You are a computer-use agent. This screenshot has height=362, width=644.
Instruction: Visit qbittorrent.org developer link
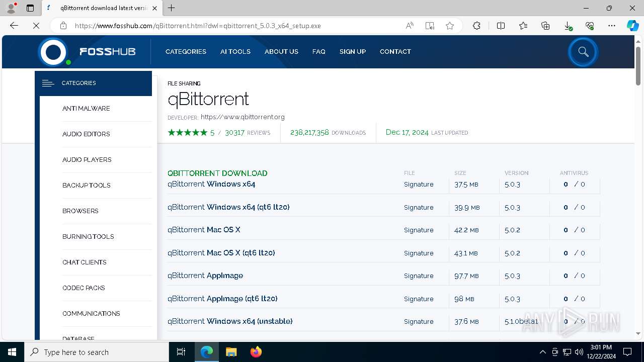pyautogui.click(x=243, y=117)
